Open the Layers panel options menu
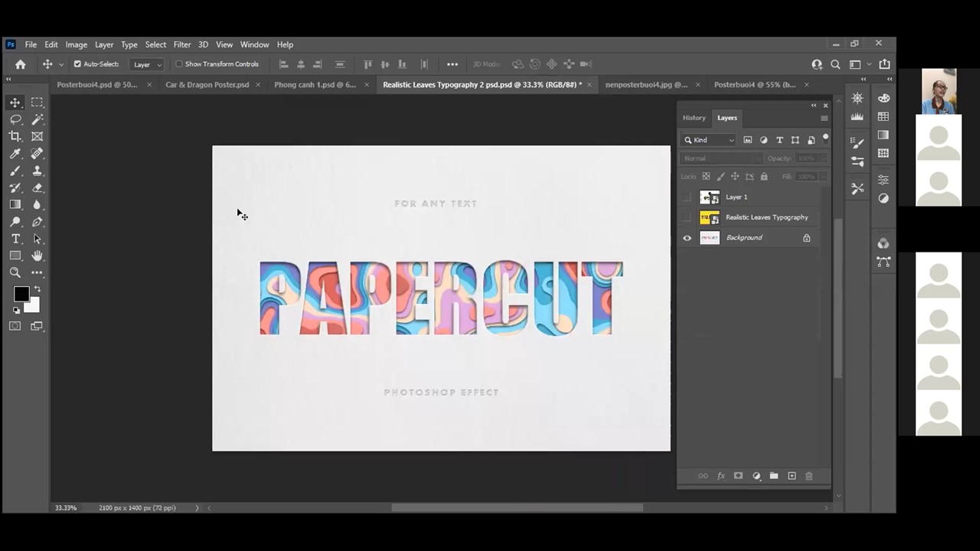 (x=824, y=118)
